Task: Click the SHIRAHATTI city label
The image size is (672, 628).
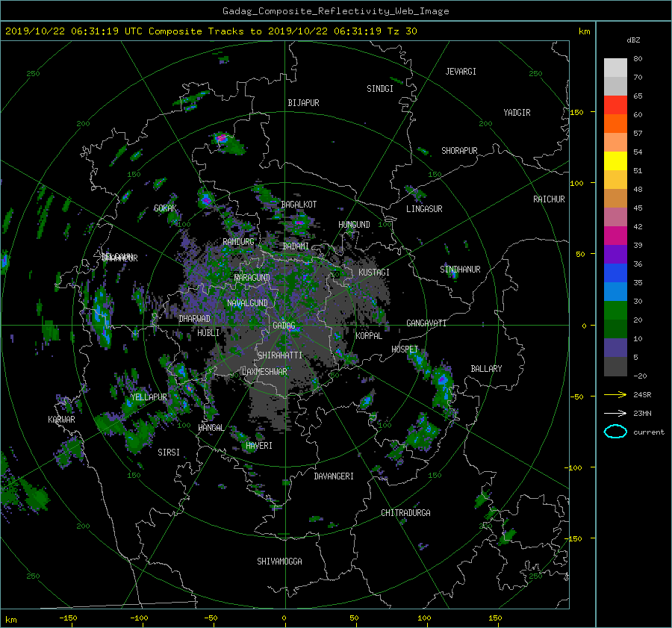Action: click(x=280, y=355)
